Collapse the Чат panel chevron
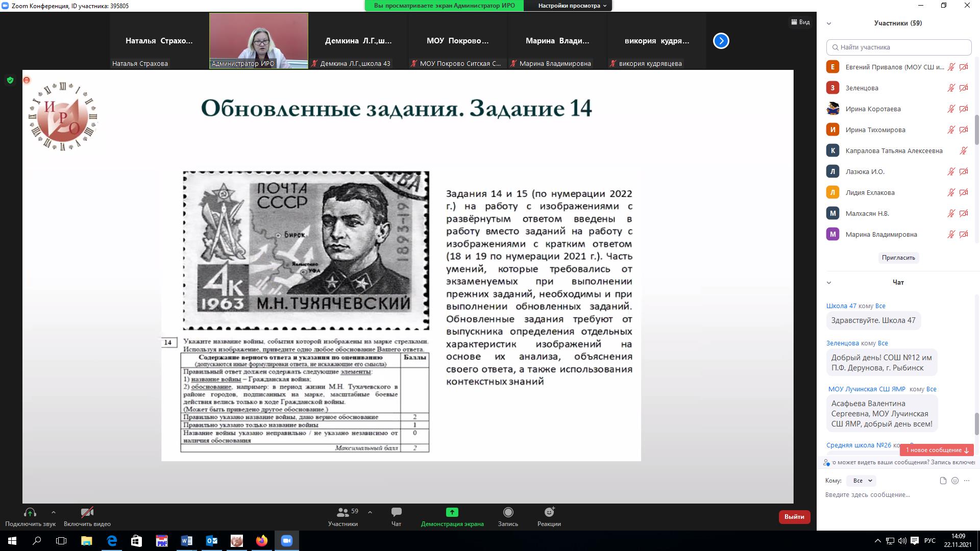The width and height of the screenshot is (980, 551). click(x=829, y=283)
